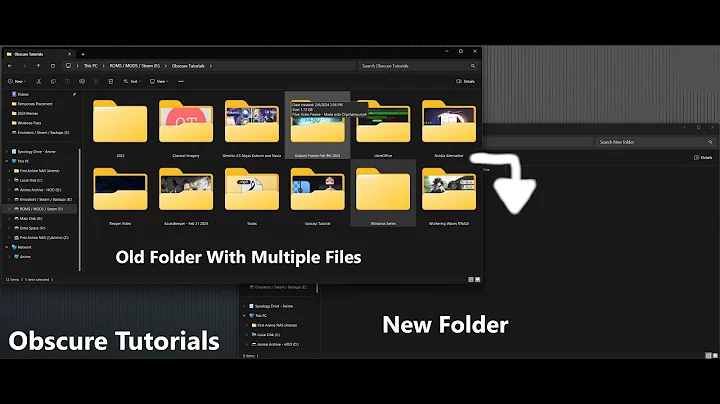Expand Extra Space drive node

point(9,228)
